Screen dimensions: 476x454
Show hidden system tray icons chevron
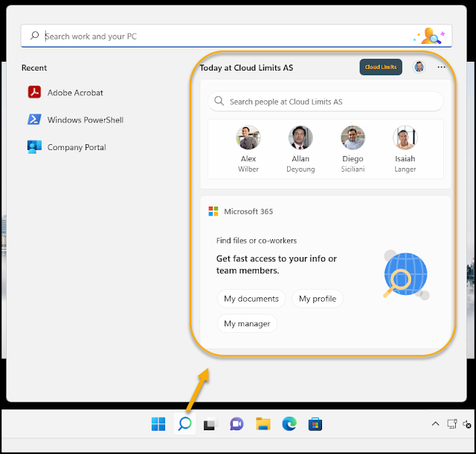435,424
